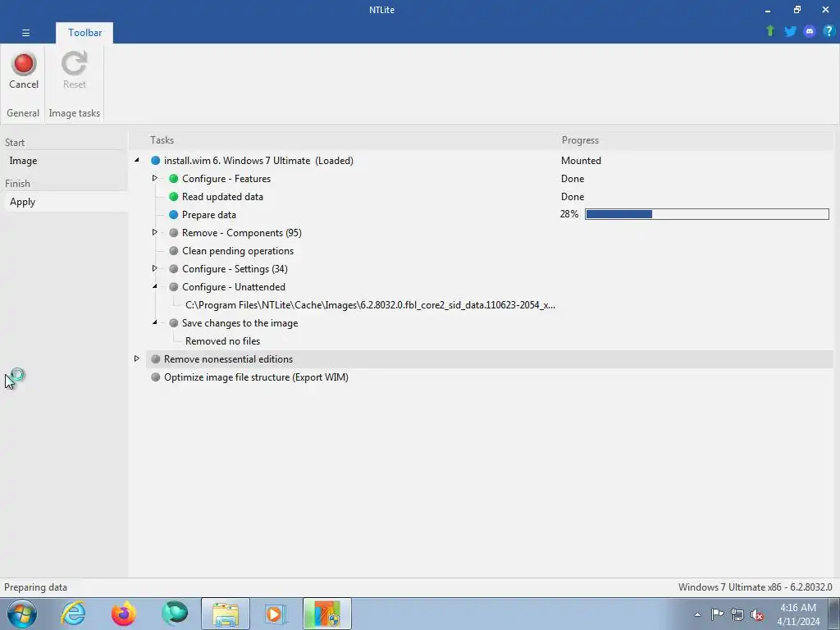Viewport: 840px width, 630px height.
Task: Expand the Configure - Settings (34) node
Action: click(x=155, y=268)
